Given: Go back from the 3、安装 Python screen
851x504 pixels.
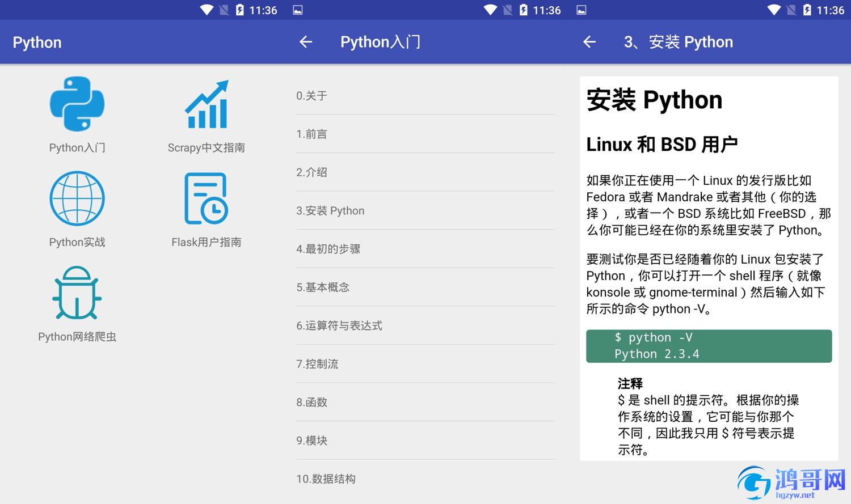Looking at the screenshot, I should coord(589,42).
